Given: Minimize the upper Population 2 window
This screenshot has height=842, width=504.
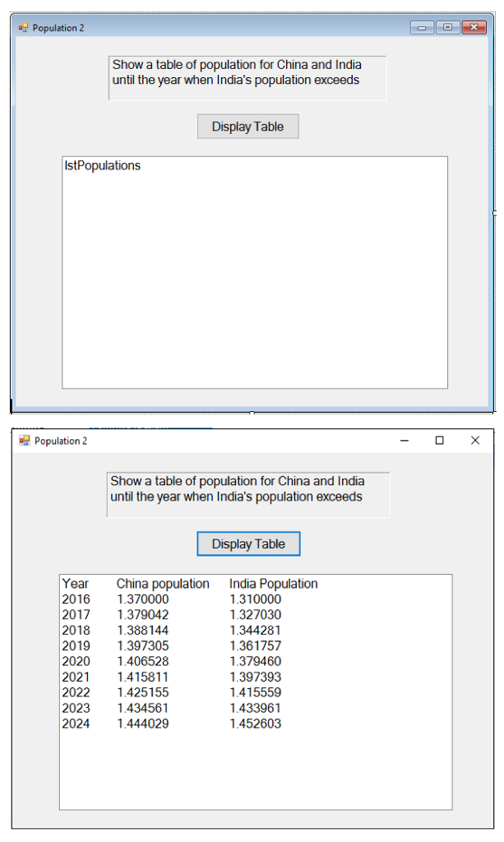Looking at the screenshot, I should (422, 27).
